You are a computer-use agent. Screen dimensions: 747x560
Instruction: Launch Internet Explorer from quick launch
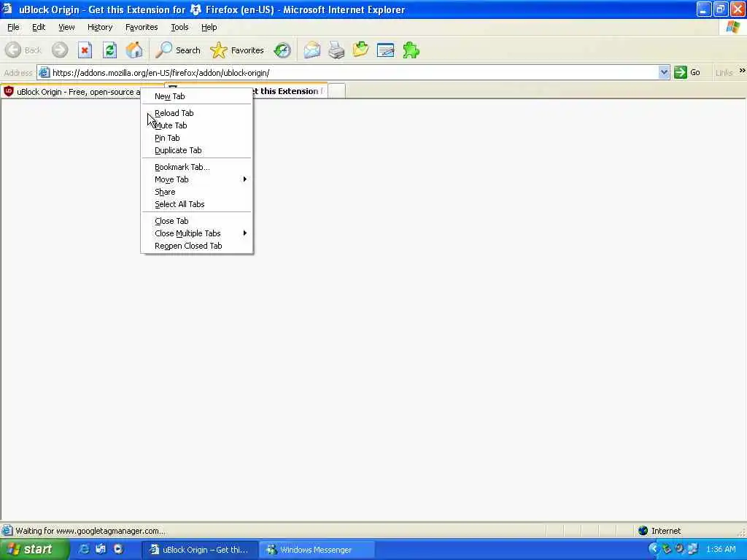coord(84,549)
